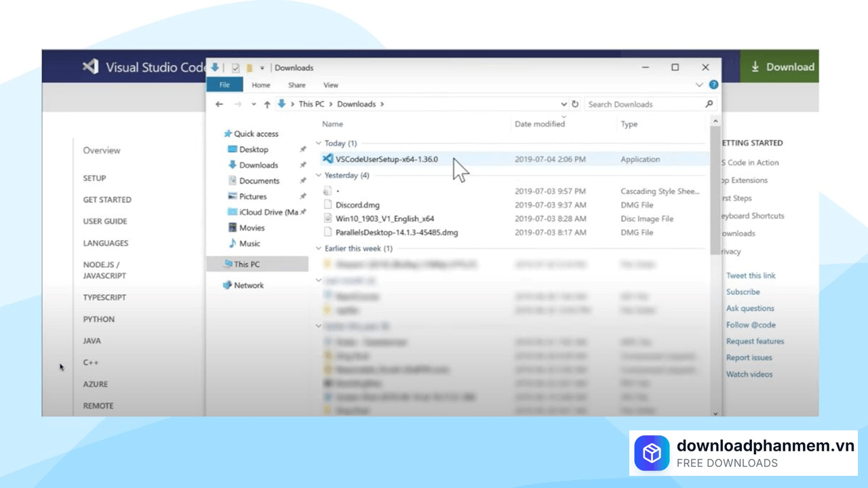Open the Share ribbon tab
The height and width of the screenshot is (488, 868).
pos(297,85)
